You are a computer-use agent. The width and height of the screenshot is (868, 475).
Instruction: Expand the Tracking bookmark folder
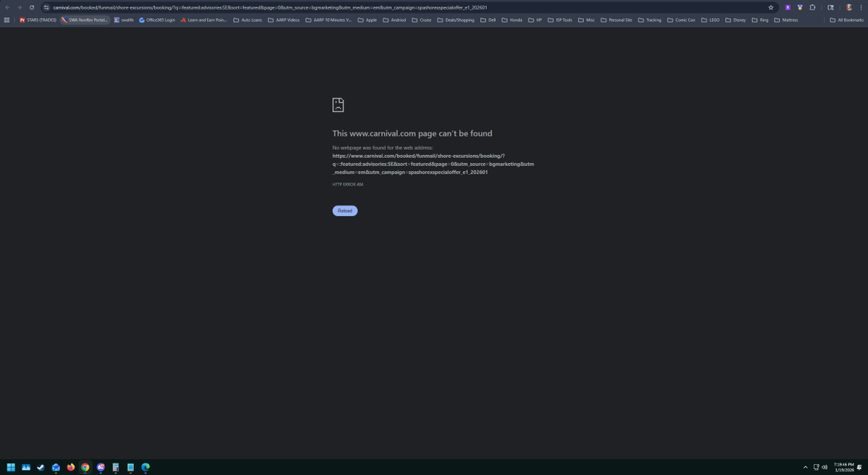(x=650, y=20)
